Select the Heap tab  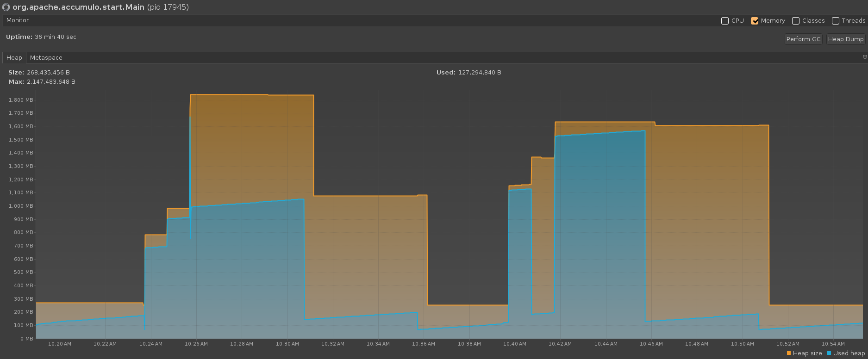point(14,58)
